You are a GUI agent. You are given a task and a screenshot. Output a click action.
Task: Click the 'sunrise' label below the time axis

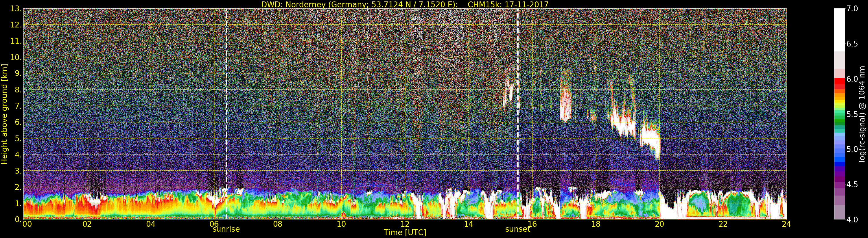(x=226, y=229)
